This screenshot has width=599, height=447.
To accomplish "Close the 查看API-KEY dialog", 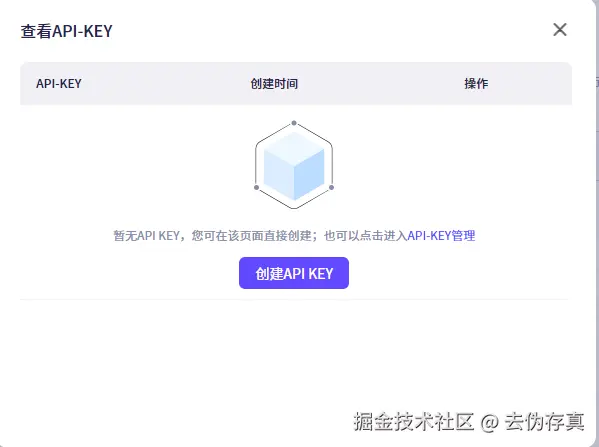I will tap(560, 29).
